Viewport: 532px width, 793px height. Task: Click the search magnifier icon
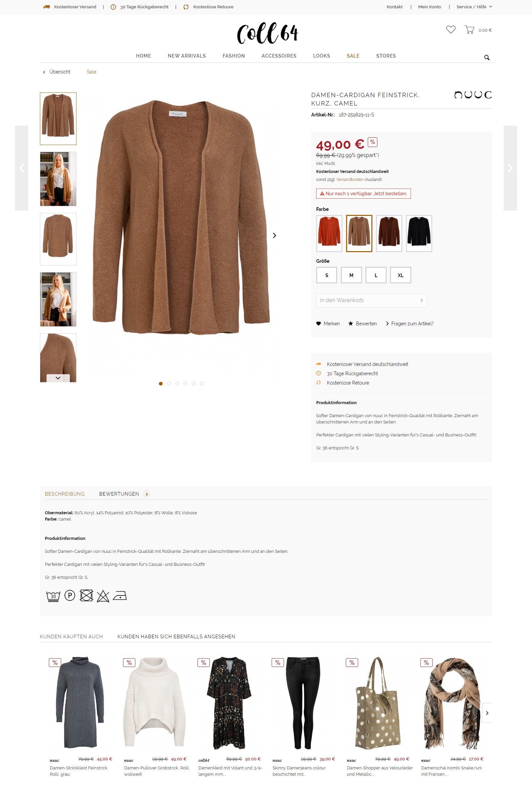(x=486, y=57)
